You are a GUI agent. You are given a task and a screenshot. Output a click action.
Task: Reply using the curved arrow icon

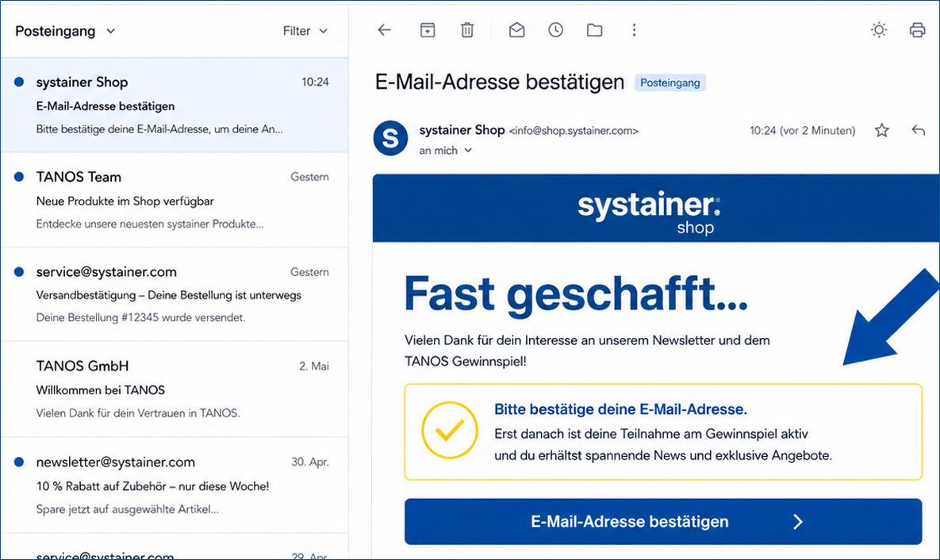tap(918, 129)
